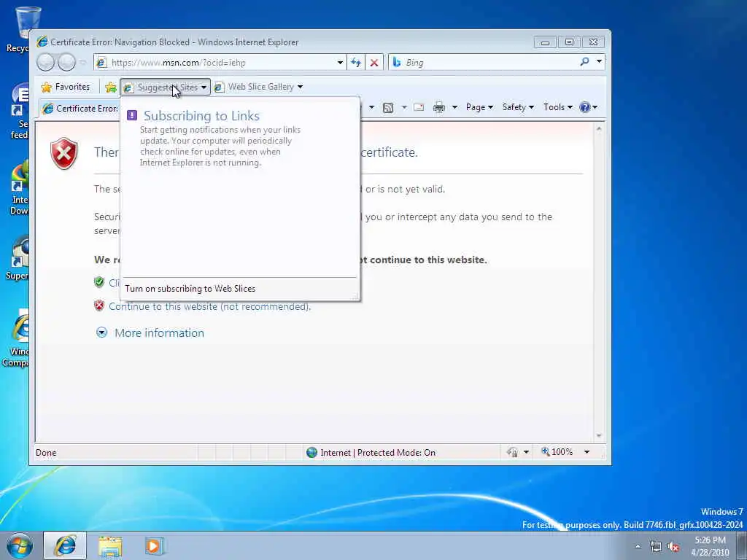Open the Tools menu
The image size is (747, 560).
point(557,107)
